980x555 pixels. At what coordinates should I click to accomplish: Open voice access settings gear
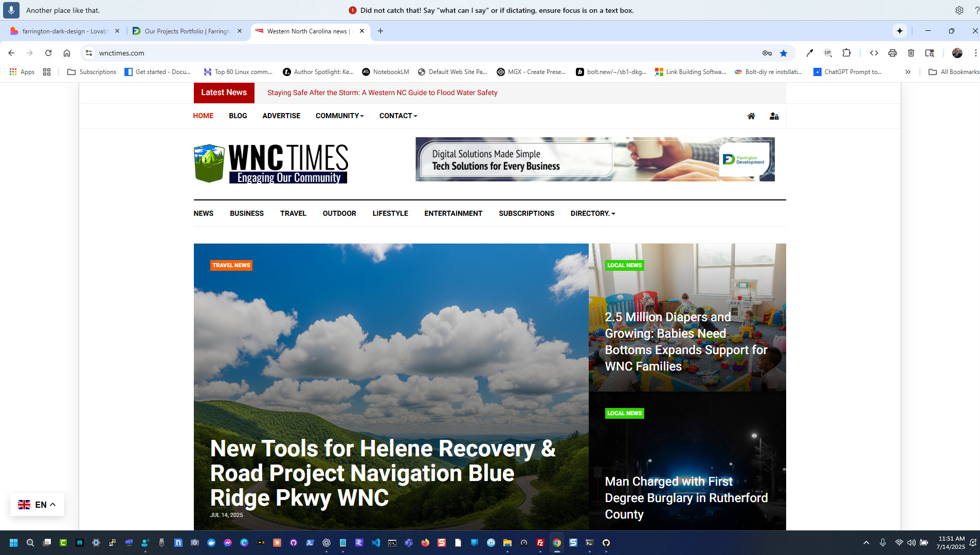click(x=959, y=10)
